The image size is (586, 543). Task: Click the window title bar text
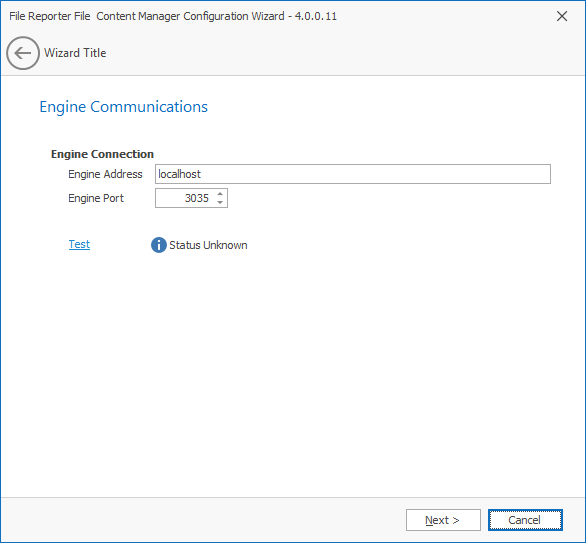[173, 16]
